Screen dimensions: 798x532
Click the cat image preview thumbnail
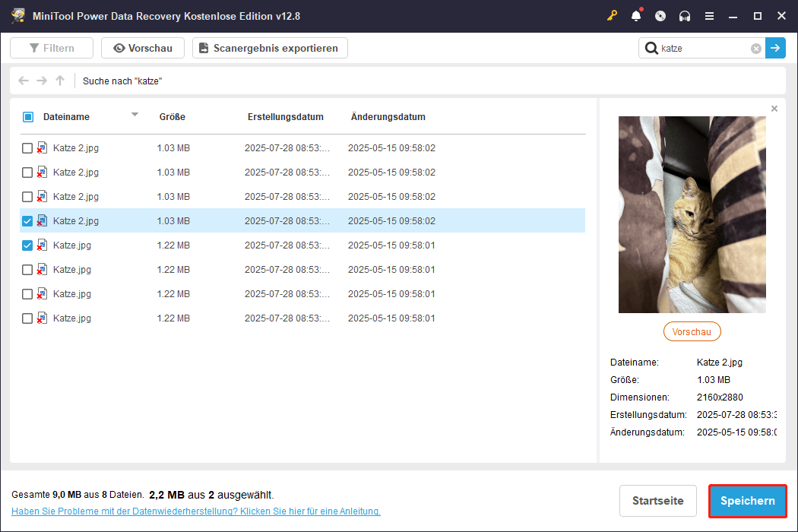pyautogui.click(x=692, y=214)
